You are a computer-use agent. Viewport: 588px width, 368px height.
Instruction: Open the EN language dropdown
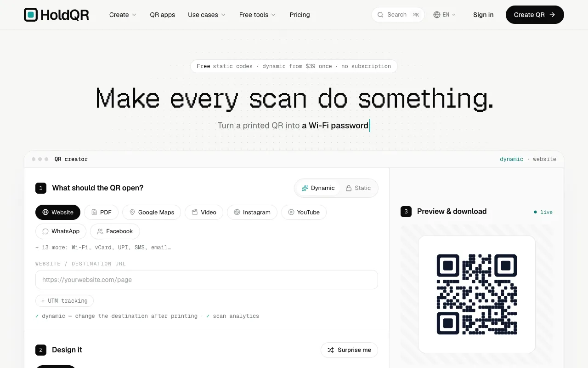[x=445, y=15]
